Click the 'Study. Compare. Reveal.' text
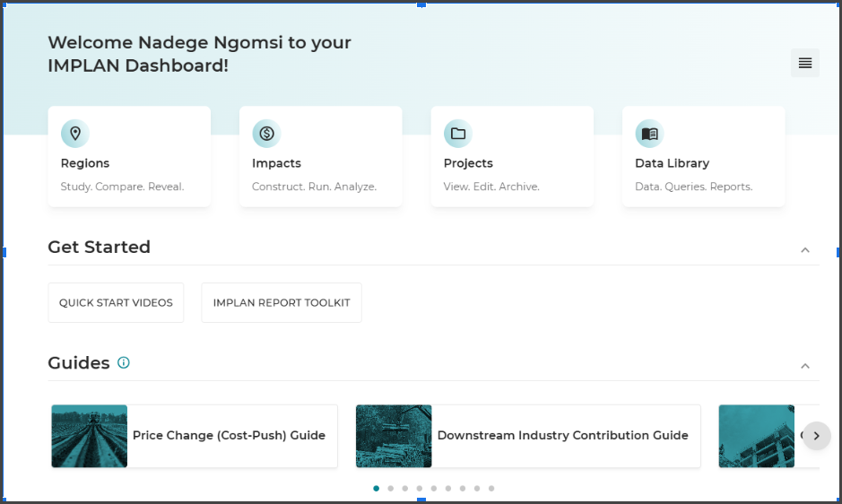This screenshot has width=842, height=504. [123, 187]
